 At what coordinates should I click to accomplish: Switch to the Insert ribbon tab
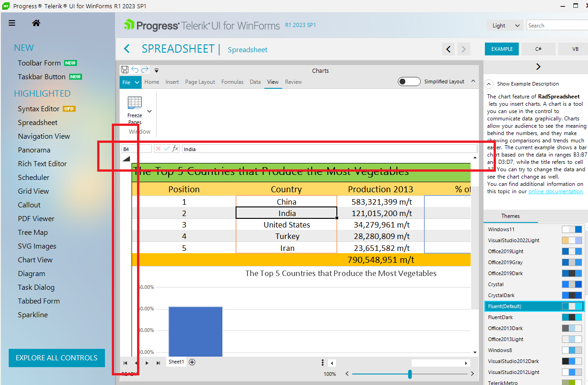[x=172, y=82]
